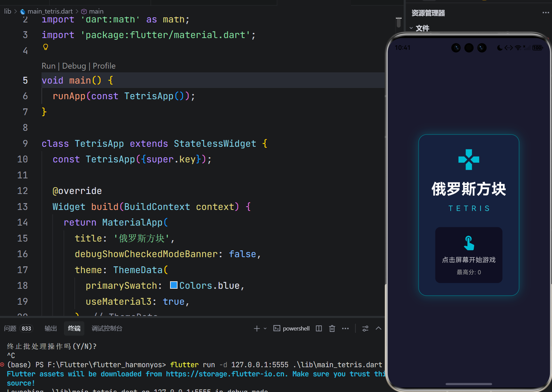Image resolution: width=552 pixels, height=392 pixels.
Task: Click the blue color swatch before Colors.blue
Action: tap(173, 285)
